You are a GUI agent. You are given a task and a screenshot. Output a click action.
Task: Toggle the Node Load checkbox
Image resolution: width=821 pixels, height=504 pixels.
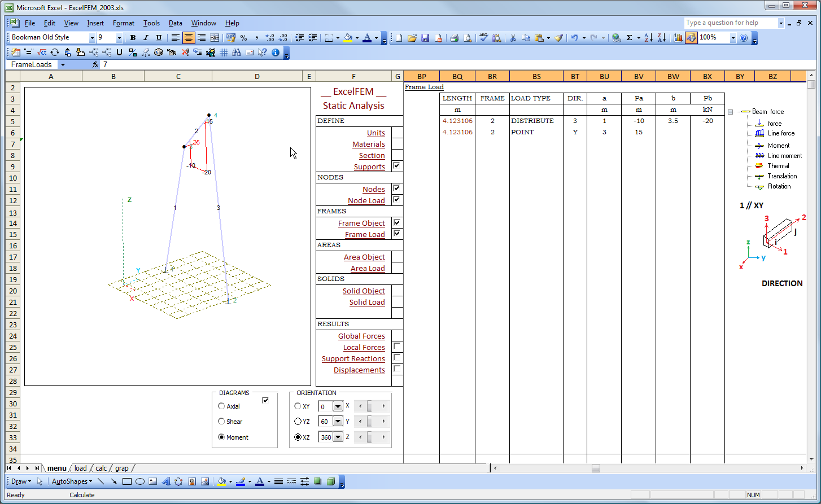tap(396, 200)
